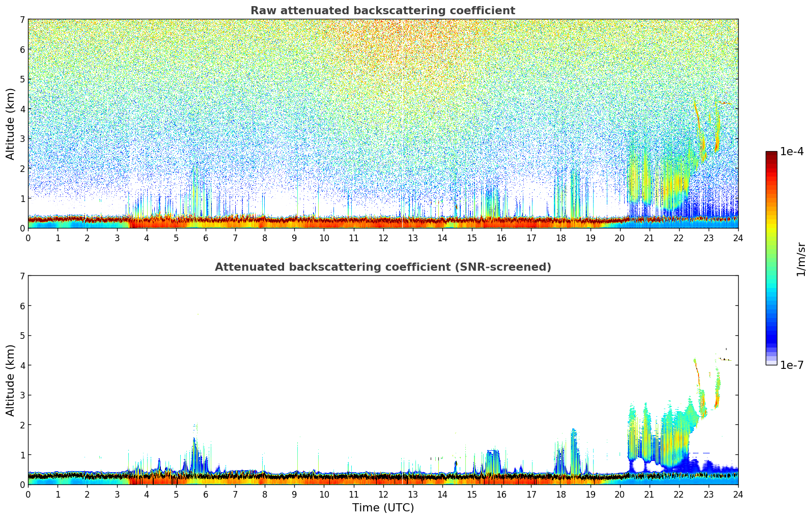Click the colorbar '1/m/sr' units label
Viewport: 812px width, 519px height.
click(801, 259)
